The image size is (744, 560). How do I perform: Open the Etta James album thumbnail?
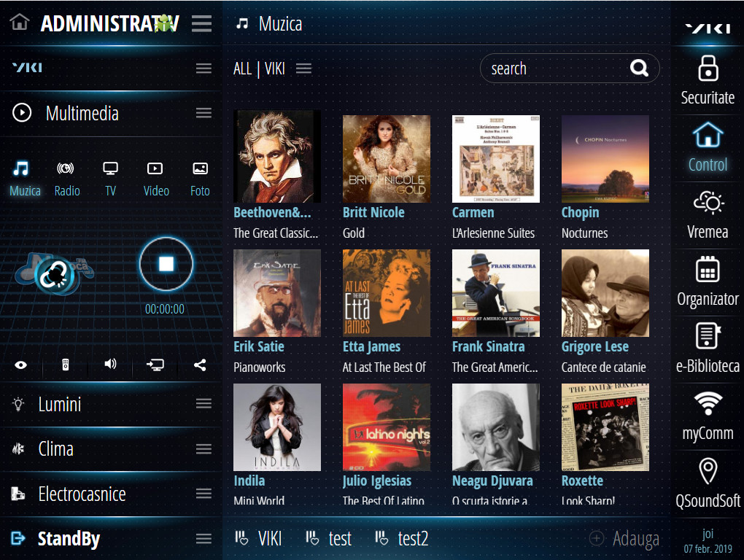[x=386, y=293]
